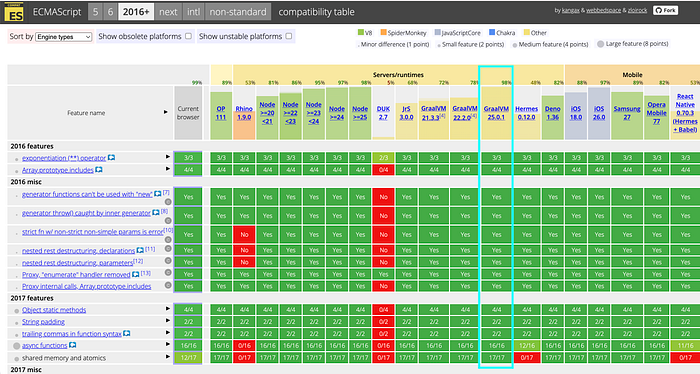Click the V8 green legend swatch
The width and height of the screenshot is (700, 374).
click(361, 33)
